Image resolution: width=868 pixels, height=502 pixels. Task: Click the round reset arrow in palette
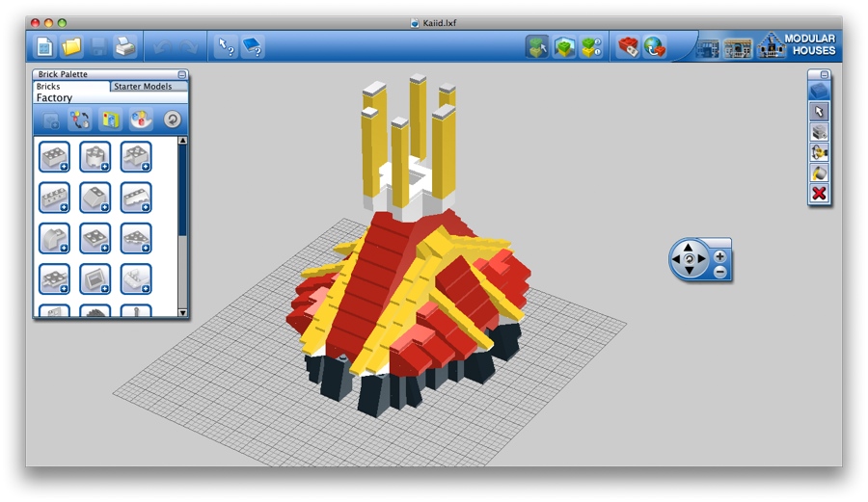(173, 119)
